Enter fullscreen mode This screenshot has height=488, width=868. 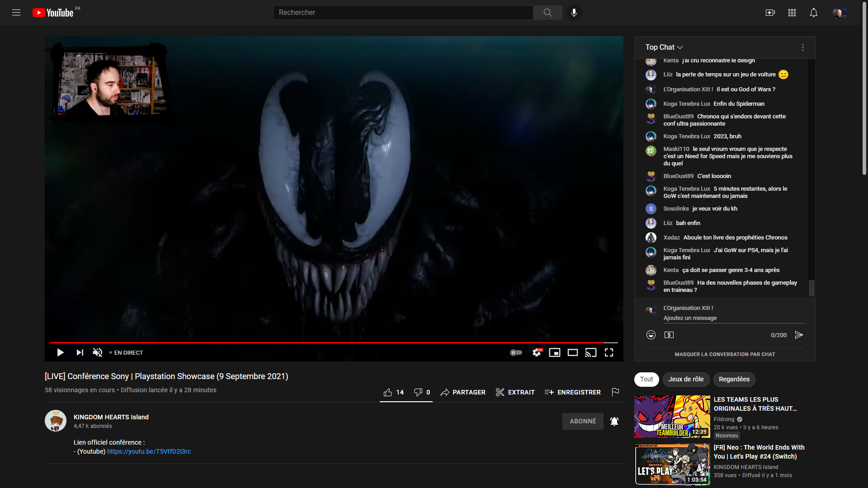click(x=609, y=352)
